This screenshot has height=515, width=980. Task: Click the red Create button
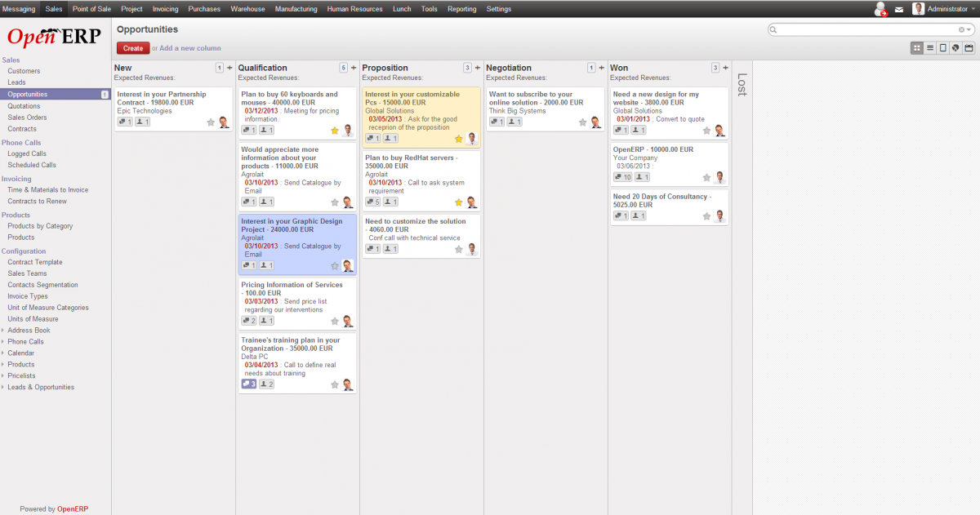coord(133,48)
